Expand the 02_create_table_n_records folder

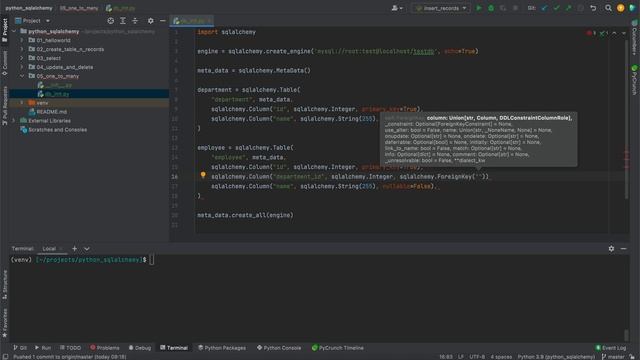[x=22, y=49]
